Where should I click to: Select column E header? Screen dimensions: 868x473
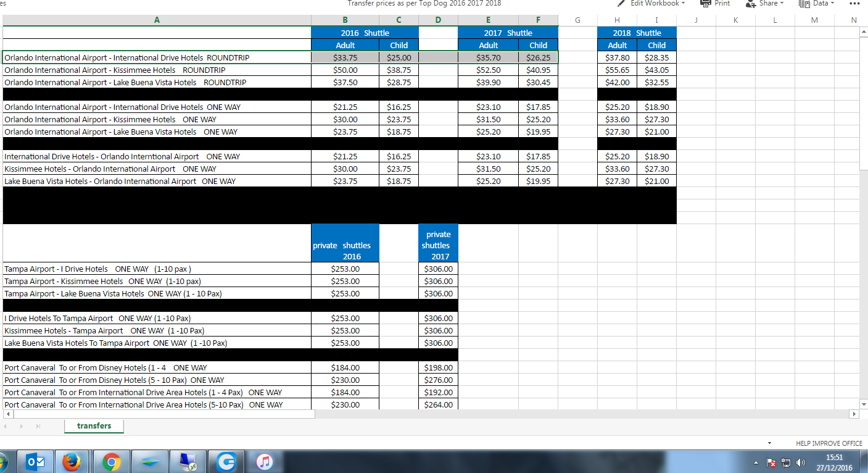pyautogui.click(x=489, y=20)
